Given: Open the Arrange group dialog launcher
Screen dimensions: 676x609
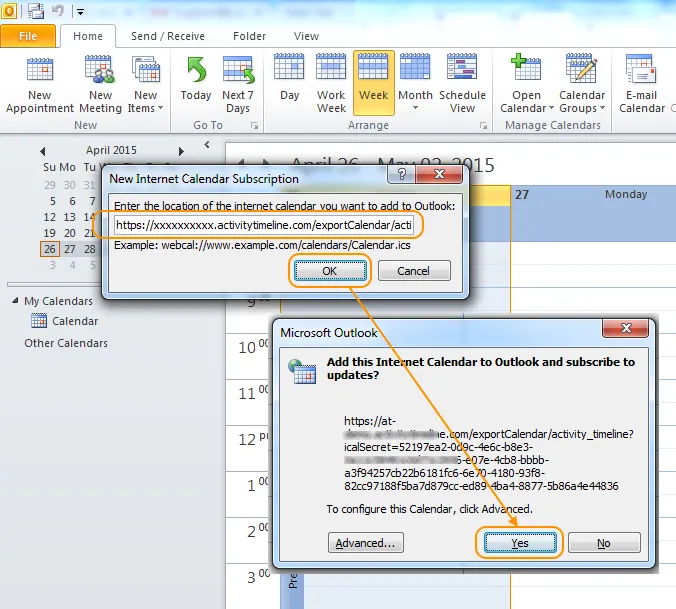Looking at the screenshot, I should [x=483, y=125].
